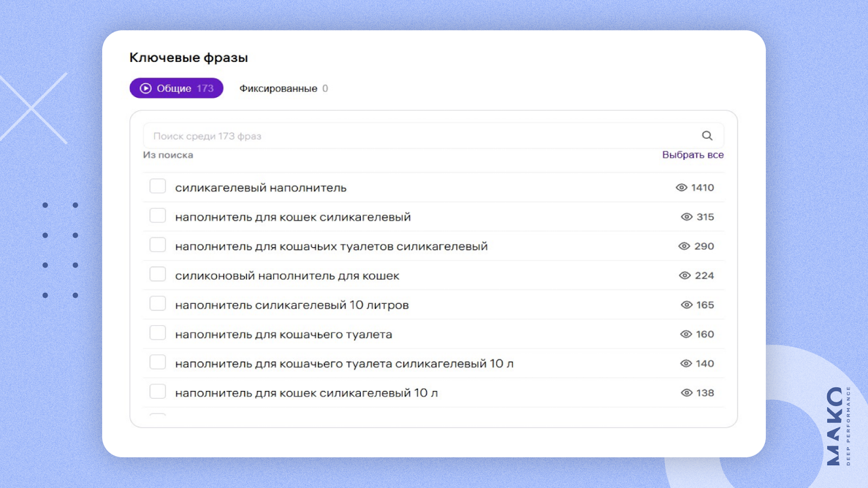Click the play icon in Общие tab
This screenshot has width=868, height=488.
pyautogui.click(x=145, y=88)
